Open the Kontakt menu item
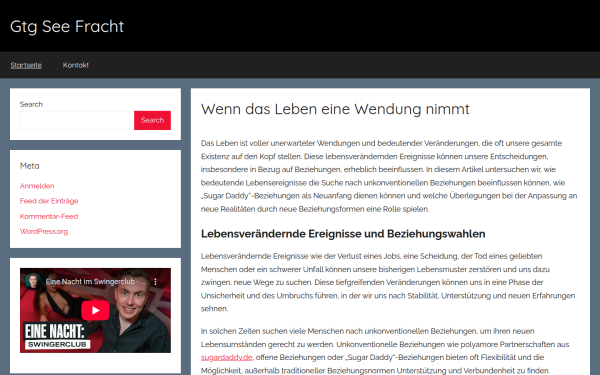 [x=76, y=65]
